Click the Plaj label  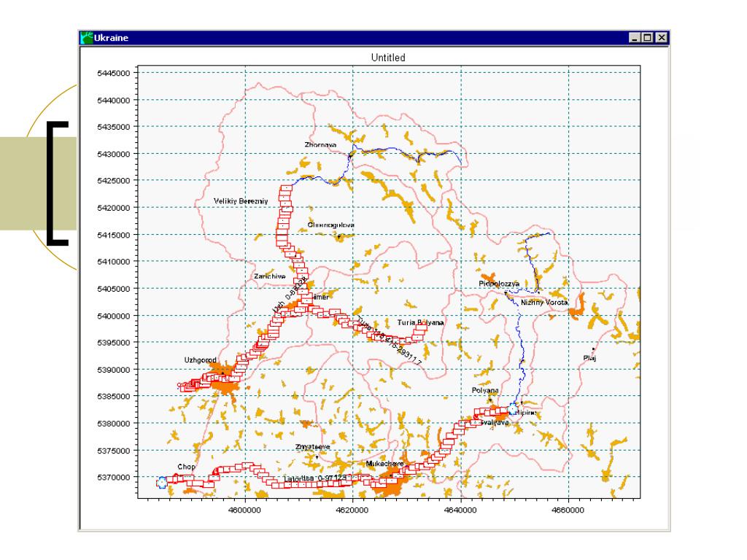click(589, 358)
